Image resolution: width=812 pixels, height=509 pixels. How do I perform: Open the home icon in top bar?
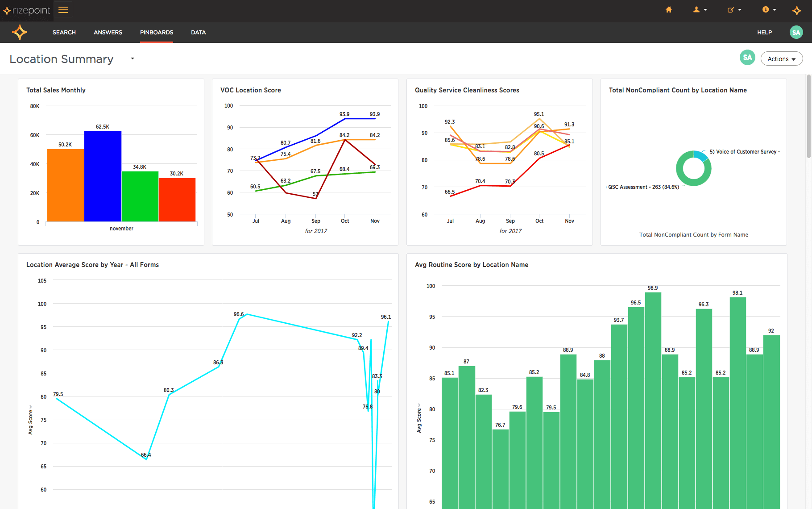pyautogui.click(x=668, y=9)
